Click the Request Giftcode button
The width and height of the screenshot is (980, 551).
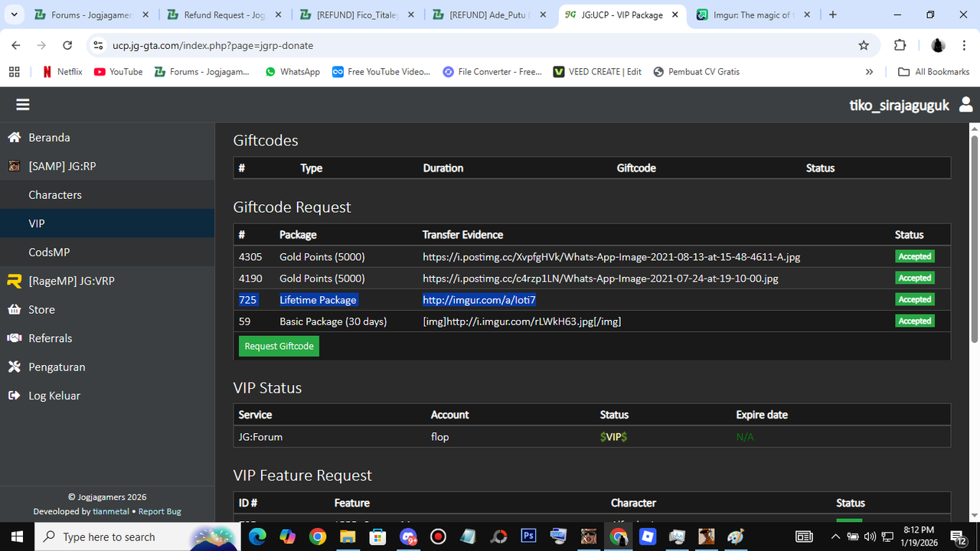pos(279,346)
